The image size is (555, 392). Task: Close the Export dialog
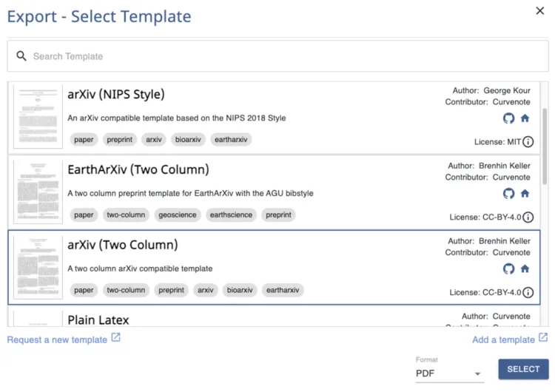539,11
